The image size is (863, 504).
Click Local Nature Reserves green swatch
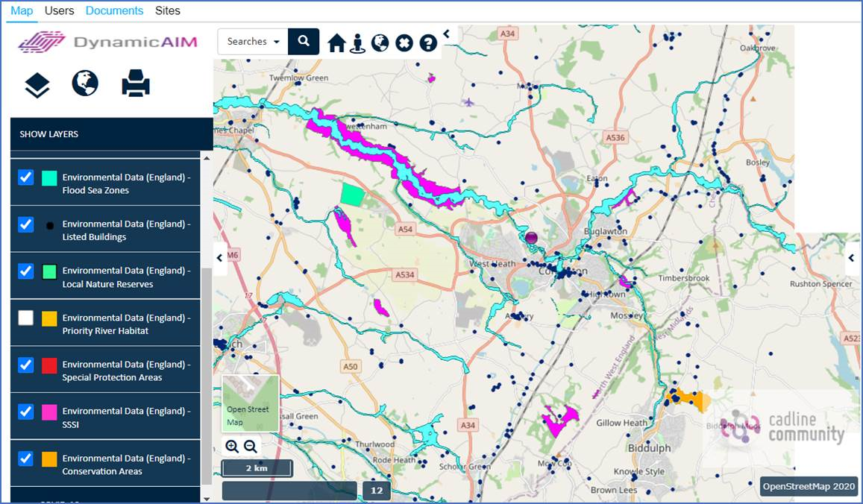(49, 271)
